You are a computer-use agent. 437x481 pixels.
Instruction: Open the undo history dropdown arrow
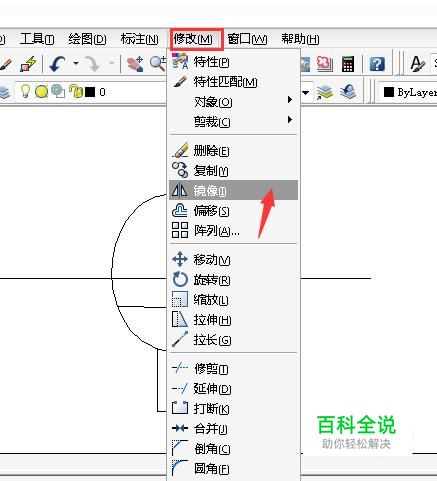coord(76,63)
